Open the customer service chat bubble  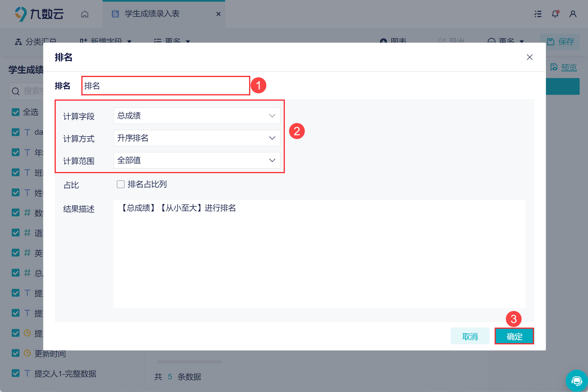point(576,381)
